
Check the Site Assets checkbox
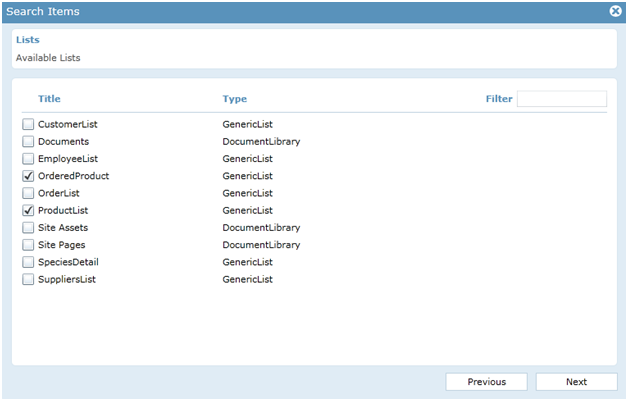coord(27,228)
